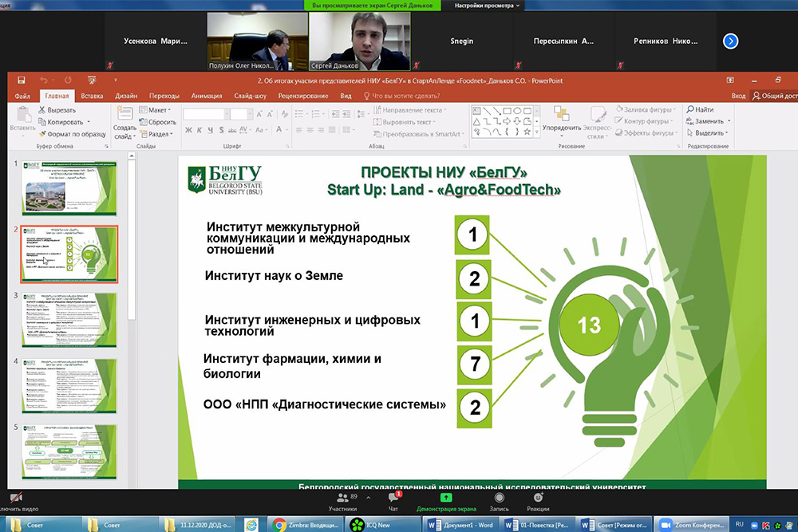Click the Cut (Вырезать) scissors command
Image resolution: width=798 pixels, height=532 pixels.
[56, 110]
